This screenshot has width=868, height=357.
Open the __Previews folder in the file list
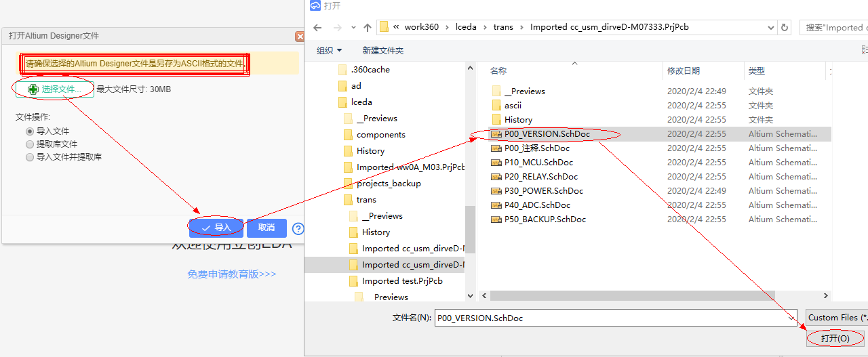click(525, 91)
